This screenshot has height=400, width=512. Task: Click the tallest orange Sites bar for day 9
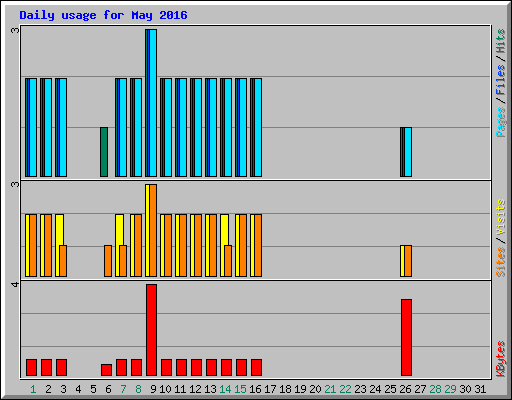point(153,230)
